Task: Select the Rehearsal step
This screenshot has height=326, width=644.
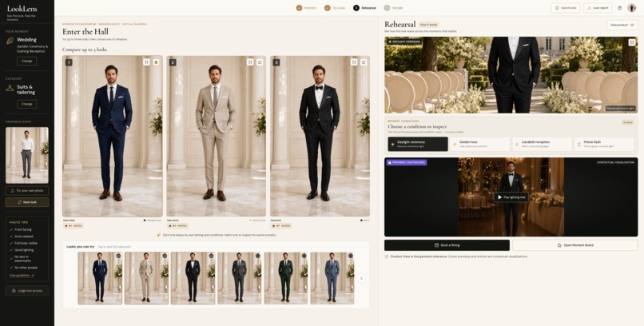Action: click(364, 8)
